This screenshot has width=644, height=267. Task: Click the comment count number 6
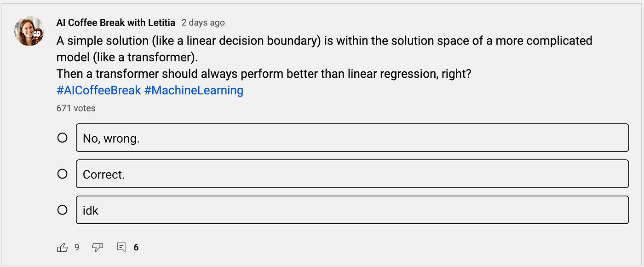[x=136, y=248]
